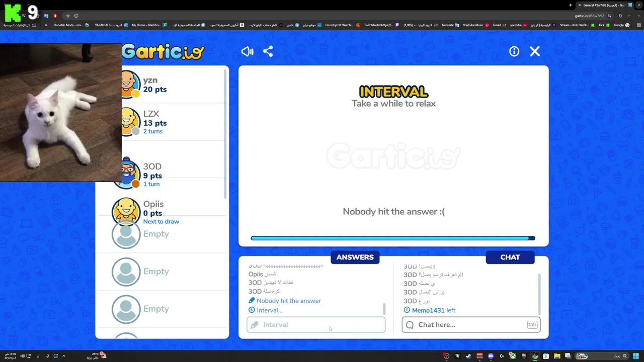Click the player list scrollbar
This screenshot has width=644, height=362.
(226, 134)
